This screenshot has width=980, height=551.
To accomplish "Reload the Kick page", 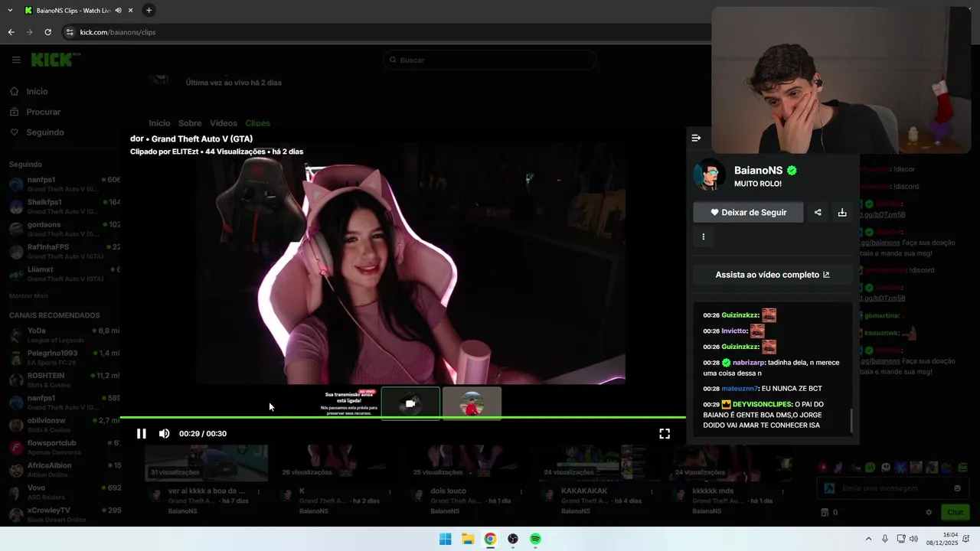I will 47,32.
